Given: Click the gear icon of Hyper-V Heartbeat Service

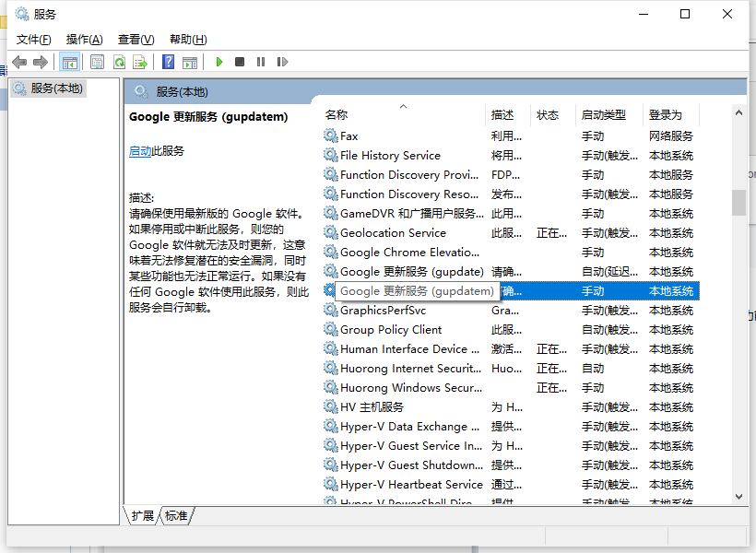Looking at the screenshot, I should (330, 484).
